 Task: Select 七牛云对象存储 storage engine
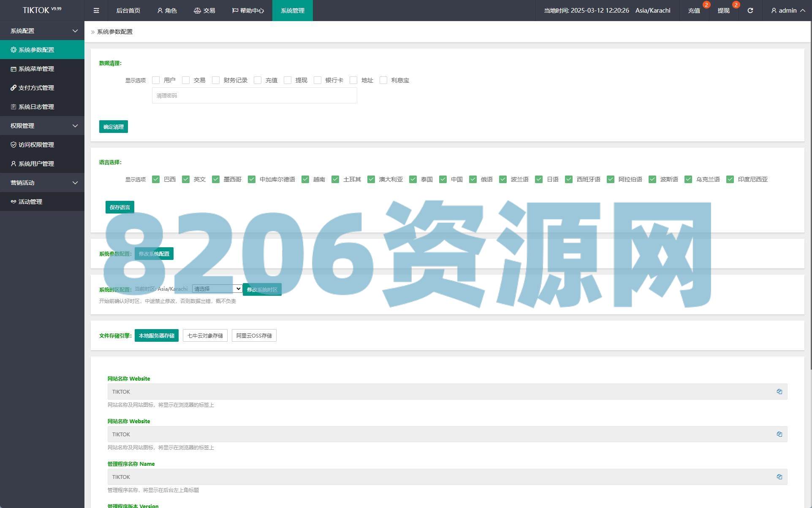pyautogui.click(x=205, y=335)
